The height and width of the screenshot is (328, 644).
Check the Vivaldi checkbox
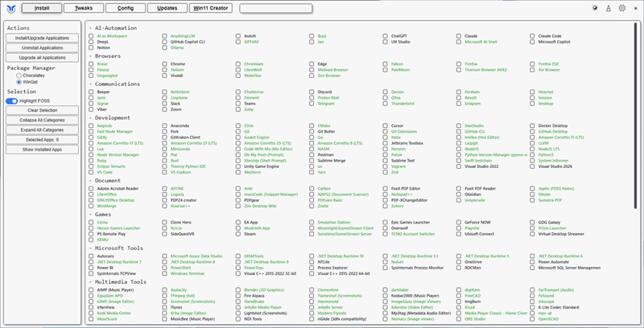(165, 76)
